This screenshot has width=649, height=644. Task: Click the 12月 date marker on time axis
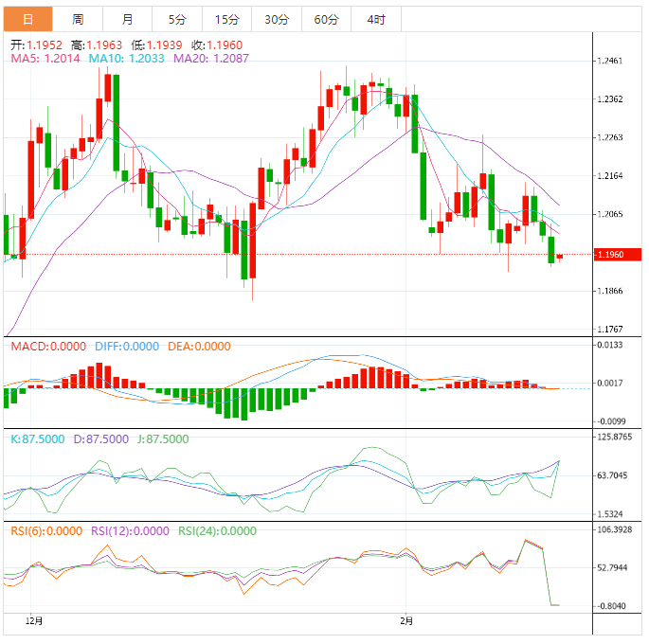click(33, 621)
